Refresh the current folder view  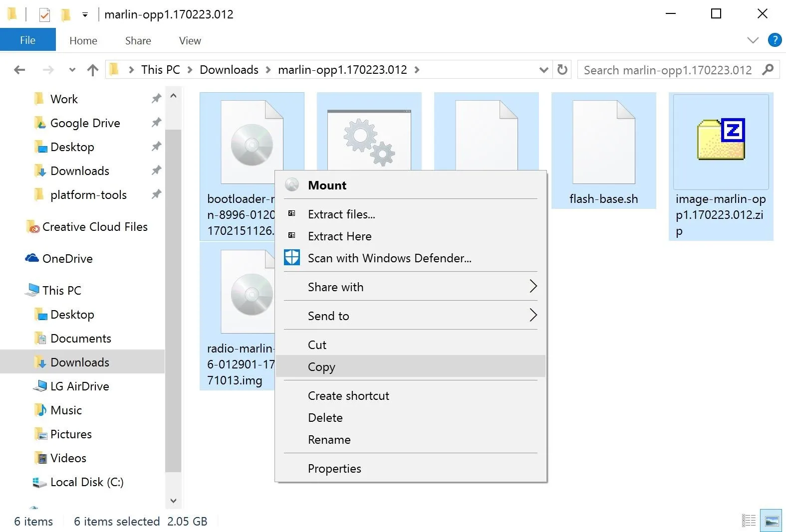(x=562, y=70)
